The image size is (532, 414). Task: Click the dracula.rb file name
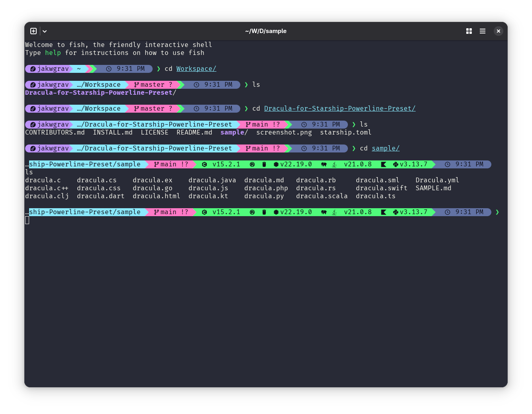(316, 180)
